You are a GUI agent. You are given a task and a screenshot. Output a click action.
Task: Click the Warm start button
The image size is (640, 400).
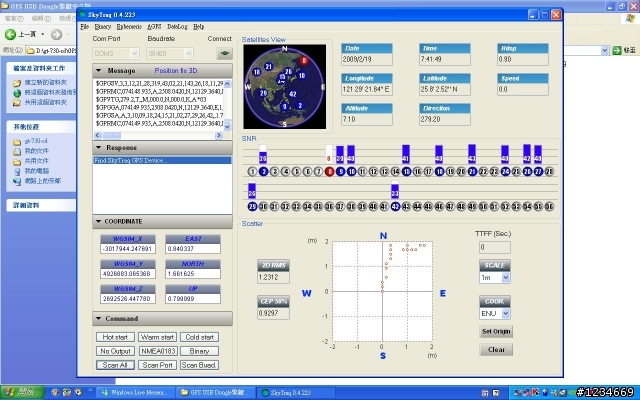coord(157,337)
